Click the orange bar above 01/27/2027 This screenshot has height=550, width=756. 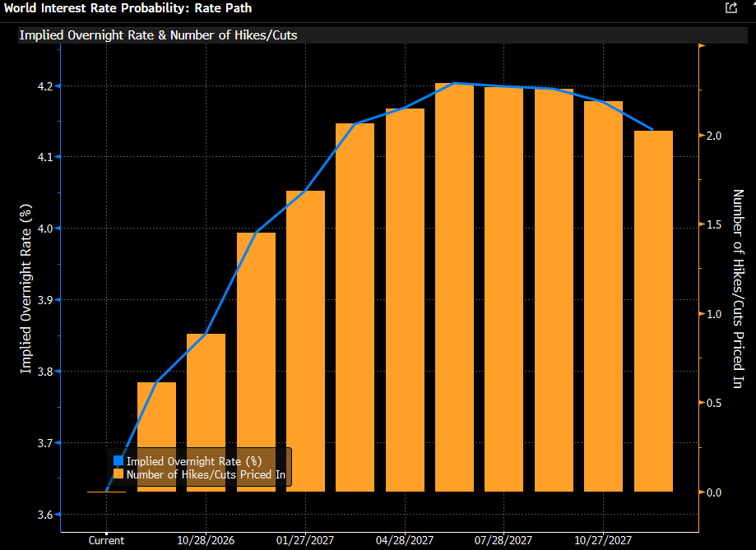click(x=306, y=341)
